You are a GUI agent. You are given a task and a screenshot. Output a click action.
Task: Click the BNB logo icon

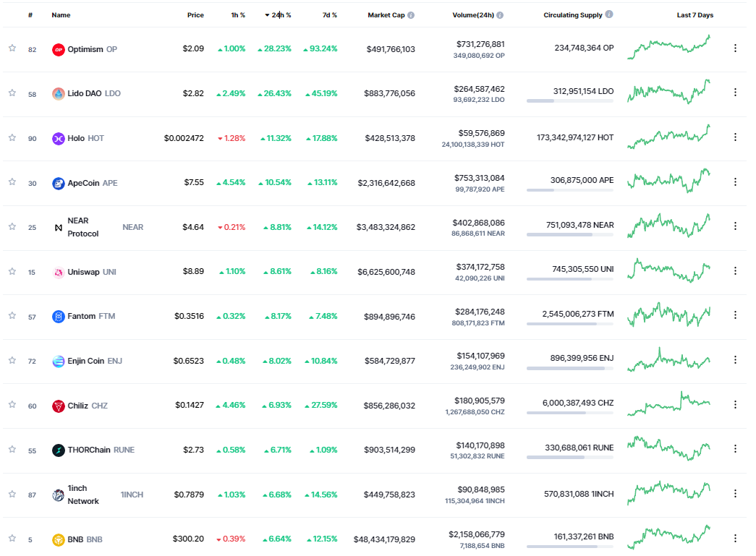(59, 540)
